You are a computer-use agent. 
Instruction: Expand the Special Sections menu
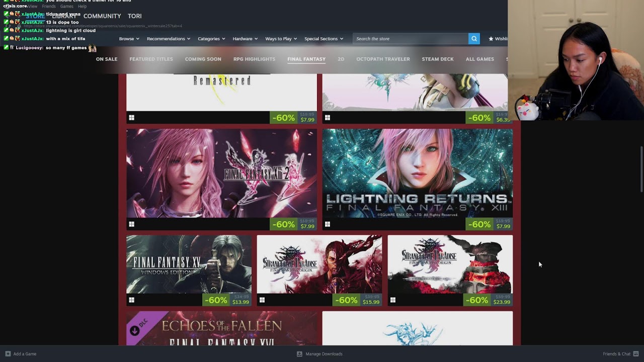[x=324, y=39]
